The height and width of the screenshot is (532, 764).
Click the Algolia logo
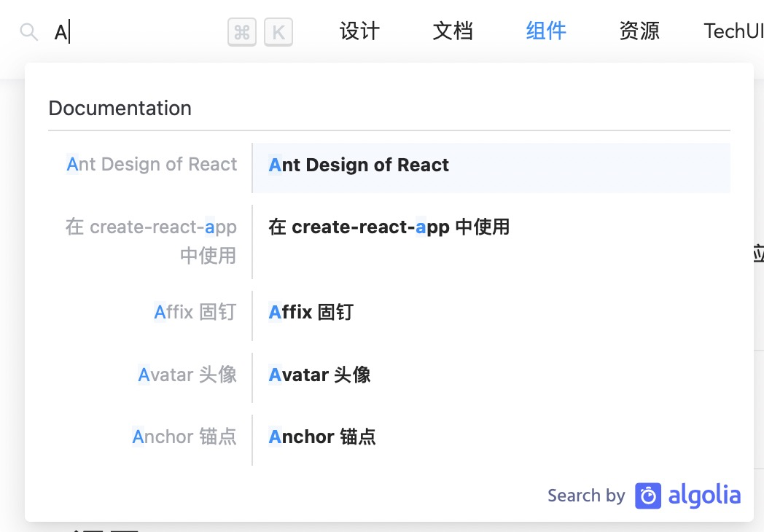click(x=688, y=496)
